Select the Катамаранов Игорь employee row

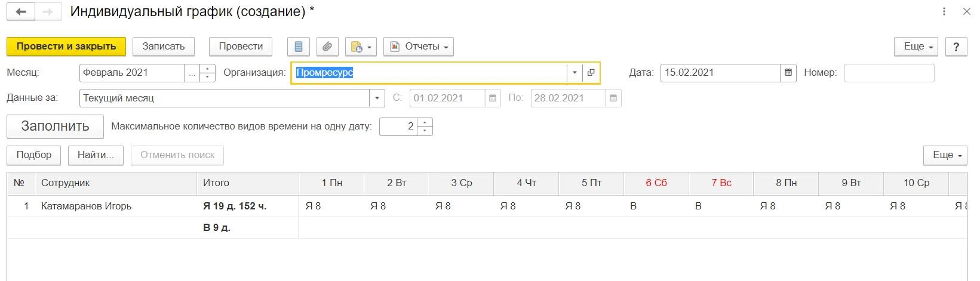click(x=86, y=206)
